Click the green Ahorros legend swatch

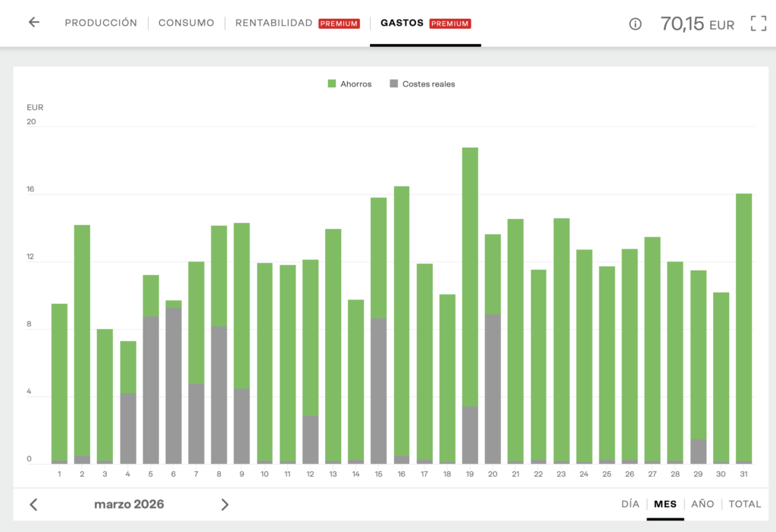pos(332,84)
